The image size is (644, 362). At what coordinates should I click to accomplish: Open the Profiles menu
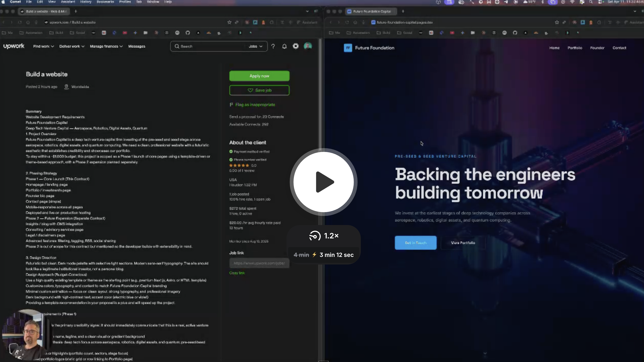click(125, 2)
